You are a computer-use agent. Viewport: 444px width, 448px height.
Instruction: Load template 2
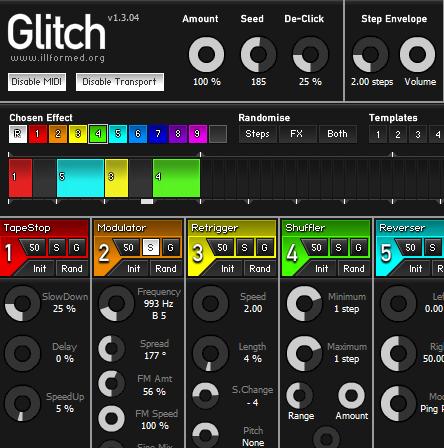(398, 134)
